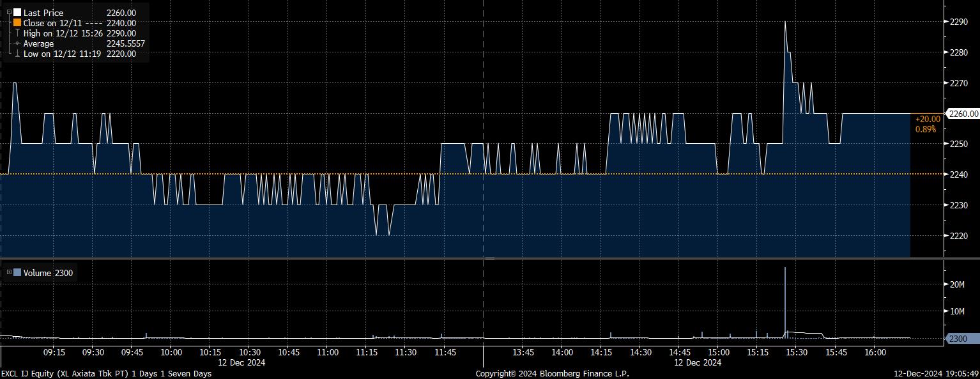Click the +20.00 price change label

point(927,119)
